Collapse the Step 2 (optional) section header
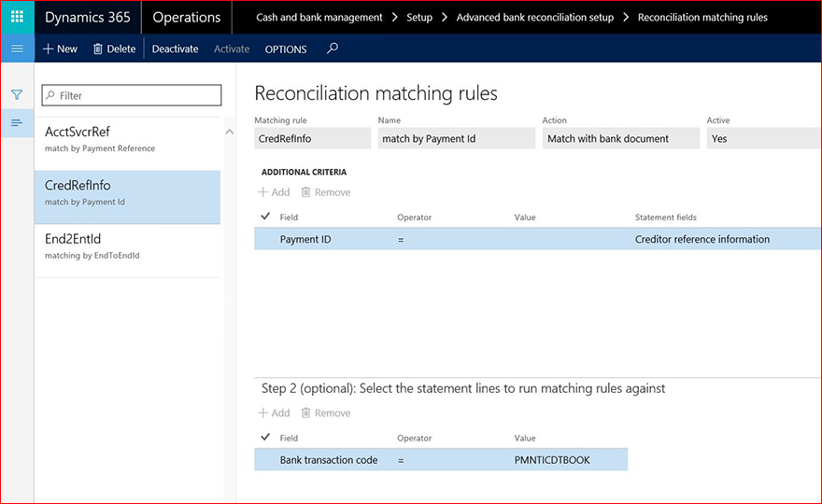The image size is (822, 504). click(463, 388)
